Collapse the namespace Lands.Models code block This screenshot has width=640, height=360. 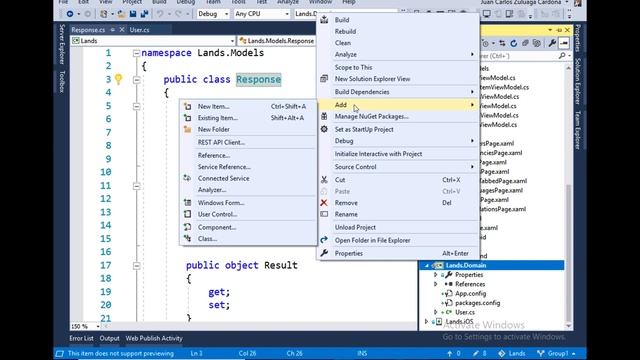click(x=137, y=53)
